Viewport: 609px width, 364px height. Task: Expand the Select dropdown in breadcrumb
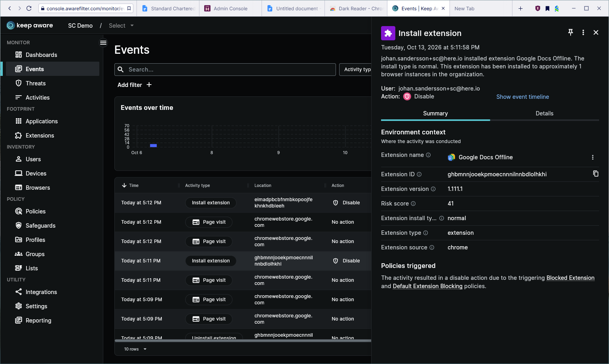pyautogui.click(x=121, y=26)
